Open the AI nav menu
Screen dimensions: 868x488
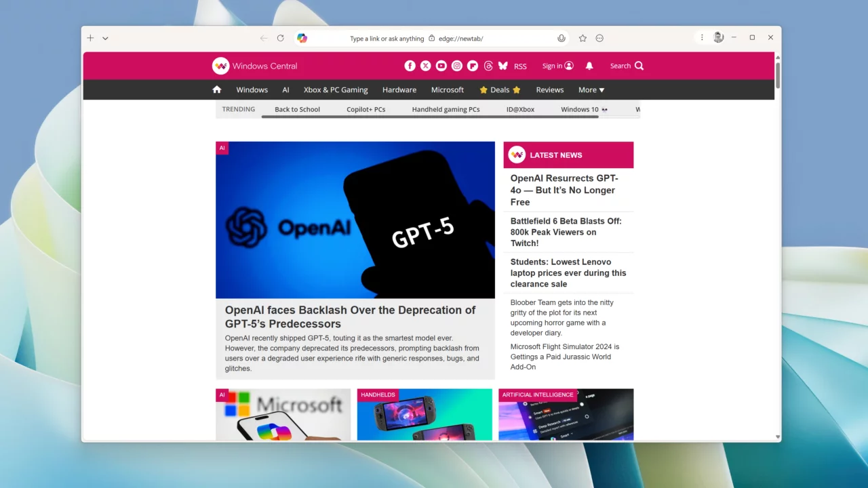click(285, 89)
